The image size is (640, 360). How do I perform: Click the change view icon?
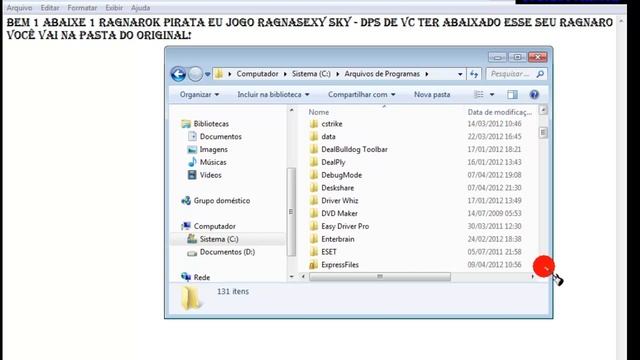[479, 94]
